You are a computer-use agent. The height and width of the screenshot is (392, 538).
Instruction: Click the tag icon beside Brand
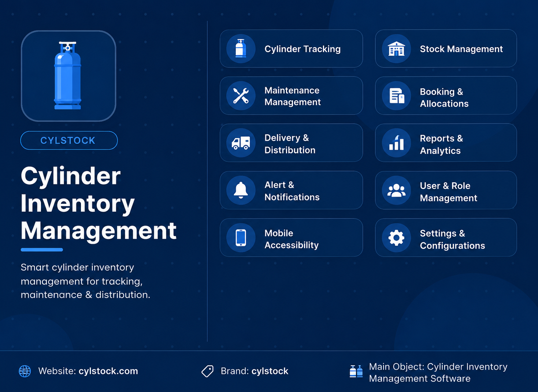click(207, 371)
